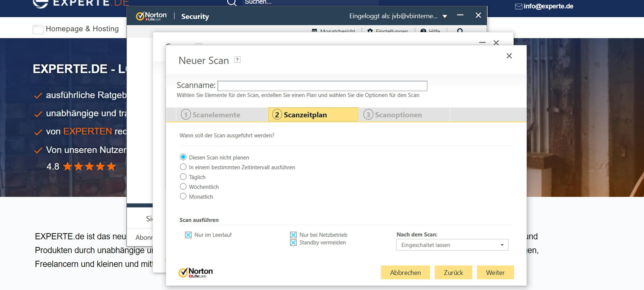Expand the logged-in account menu arrow

445,16
